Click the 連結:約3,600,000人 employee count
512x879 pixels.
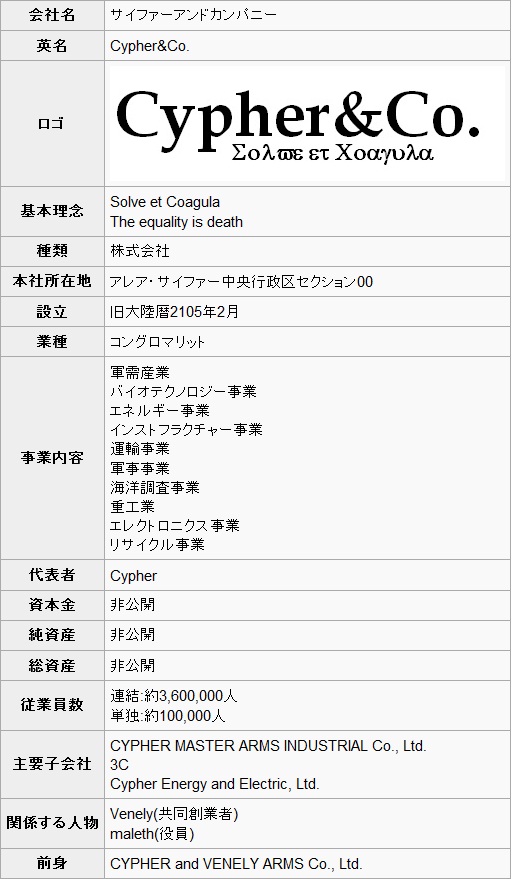[174, 696]
